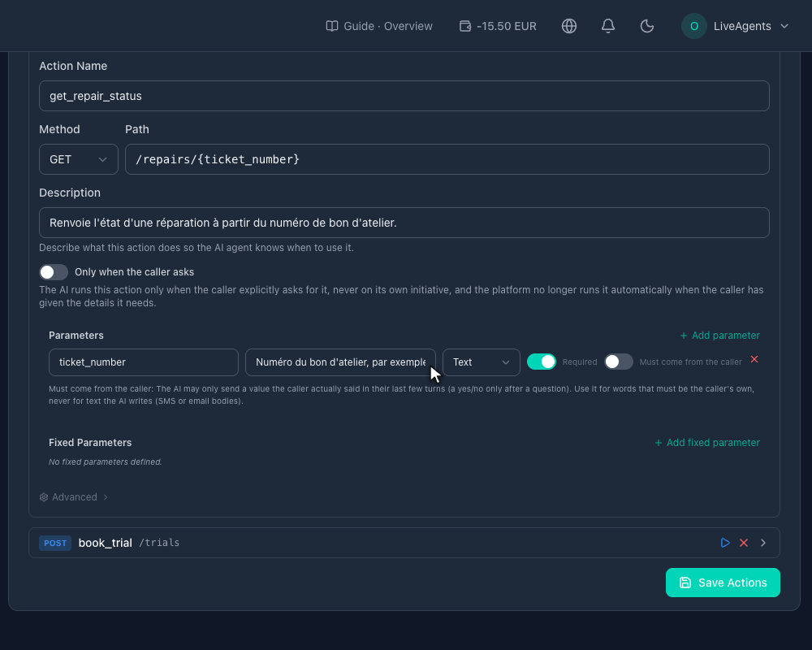Click the Parameters section heading

click(x=76, y=336)
